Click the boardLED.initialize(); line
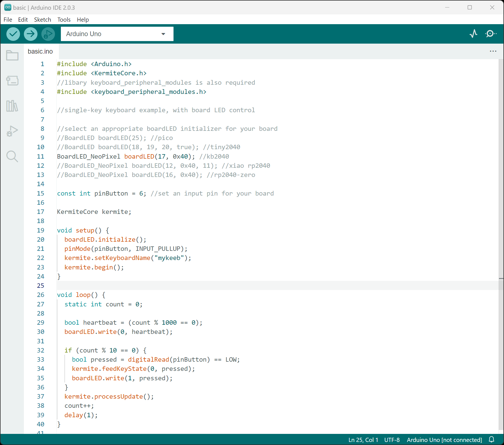 coord(105,239)
